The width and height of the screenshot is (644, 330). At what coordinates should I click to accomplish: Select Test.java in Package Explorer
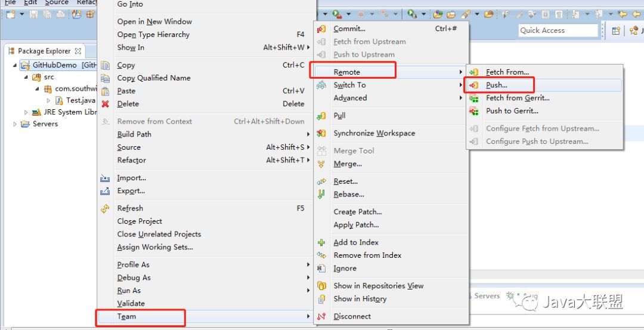[80, 100]
